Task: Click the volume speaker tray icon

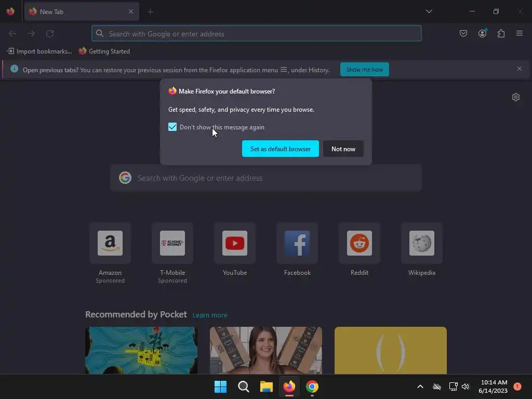Action: click(x=465, y=387)
